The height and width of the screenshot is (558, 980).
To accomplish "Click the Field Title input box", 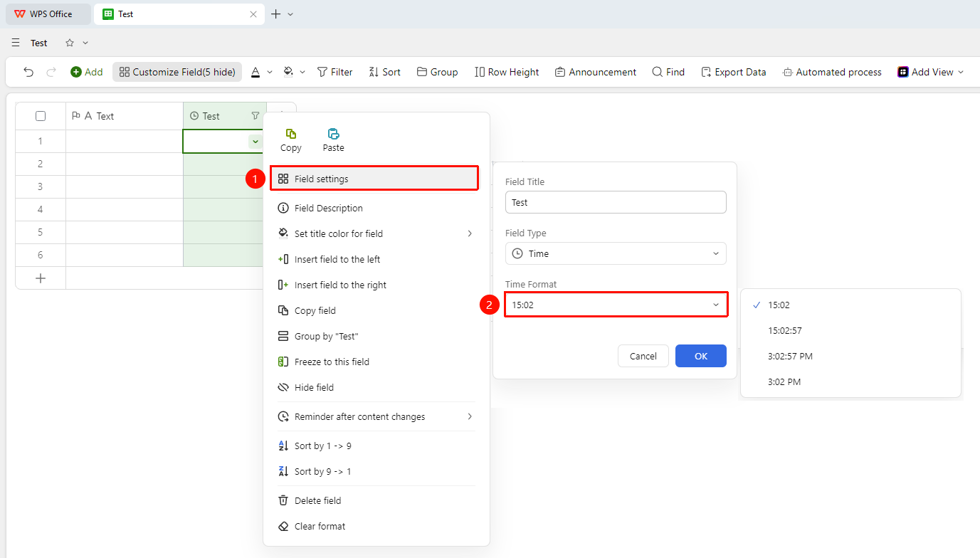I will (x=616, y=202).
